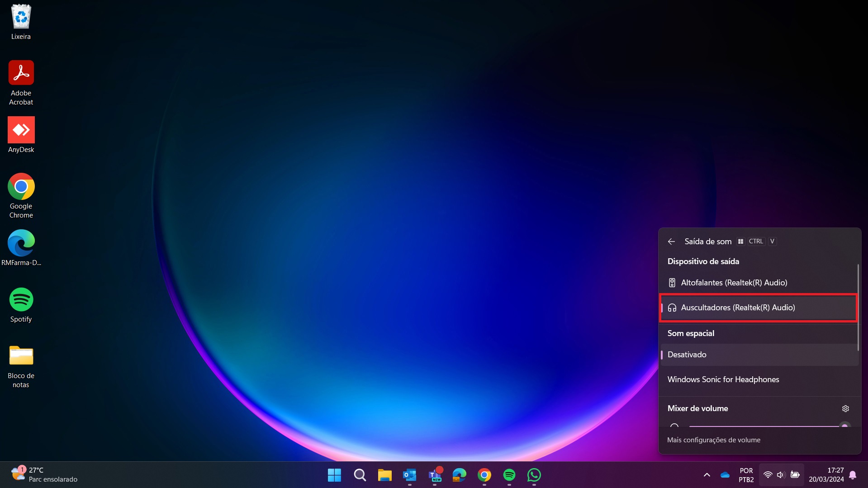Open Mais configurações de volume link
The width and height of the screenshot is (868, 488).
tap(713, 440)
